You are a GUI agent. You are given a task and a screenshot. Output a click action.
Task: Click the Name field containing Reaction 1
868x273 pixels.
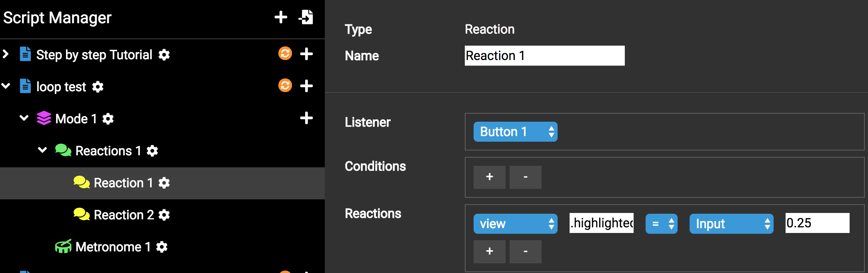click(544, 56)
